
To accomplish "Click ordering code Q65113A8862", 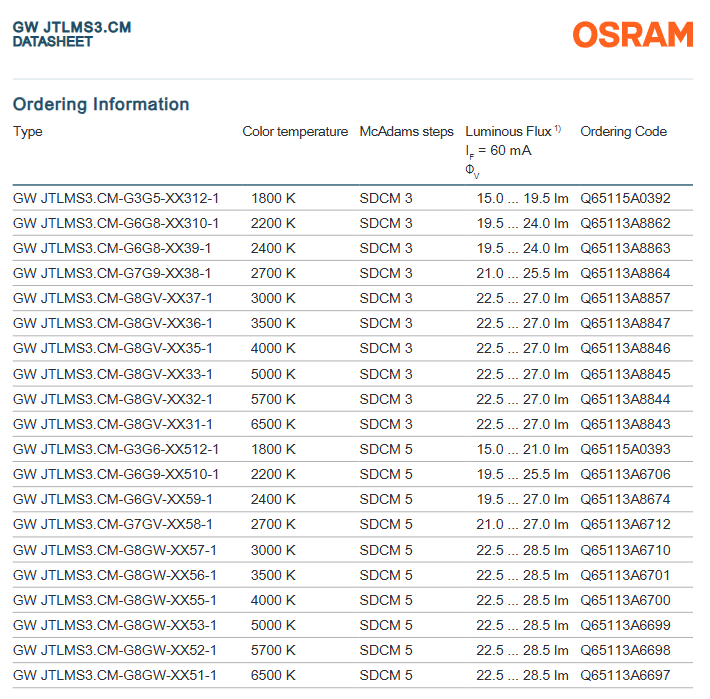I will click(x=625, y=223).
